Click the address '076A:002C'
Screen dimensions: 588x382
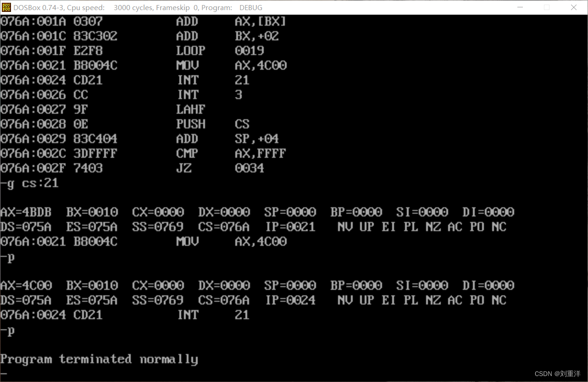click(x=33, y=153)
